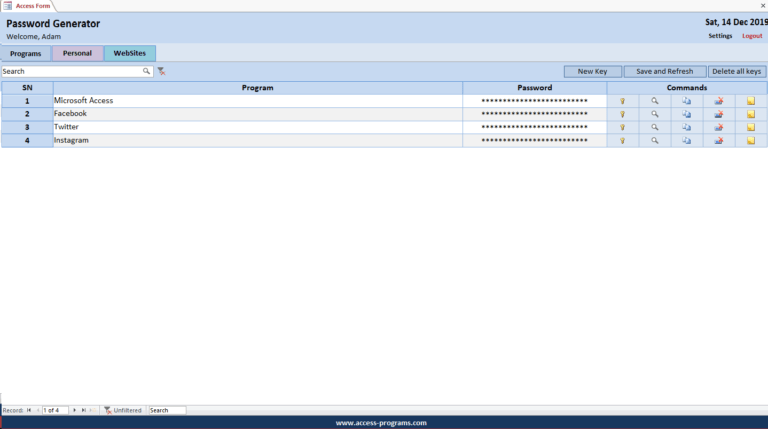The height and width of the screenshot is (429, 768).
Task: Select the Microsoft Access program cell
Action: (x=258, y=101)
